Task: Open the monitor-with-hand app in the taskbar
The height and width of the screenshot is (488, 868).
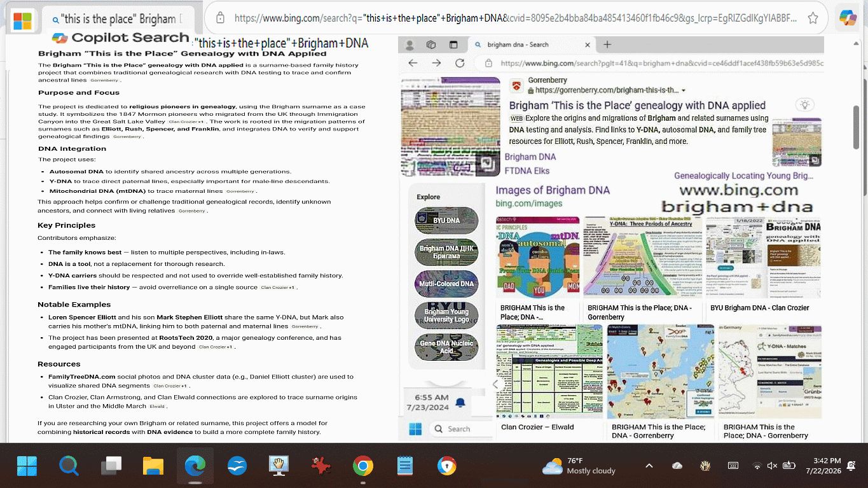Action: tap(279, 466)
